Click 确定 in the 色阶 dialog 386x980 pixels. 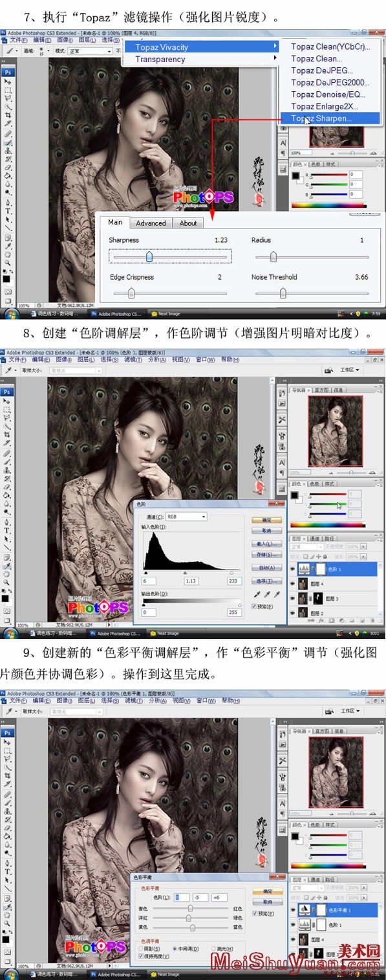point(266,520)
